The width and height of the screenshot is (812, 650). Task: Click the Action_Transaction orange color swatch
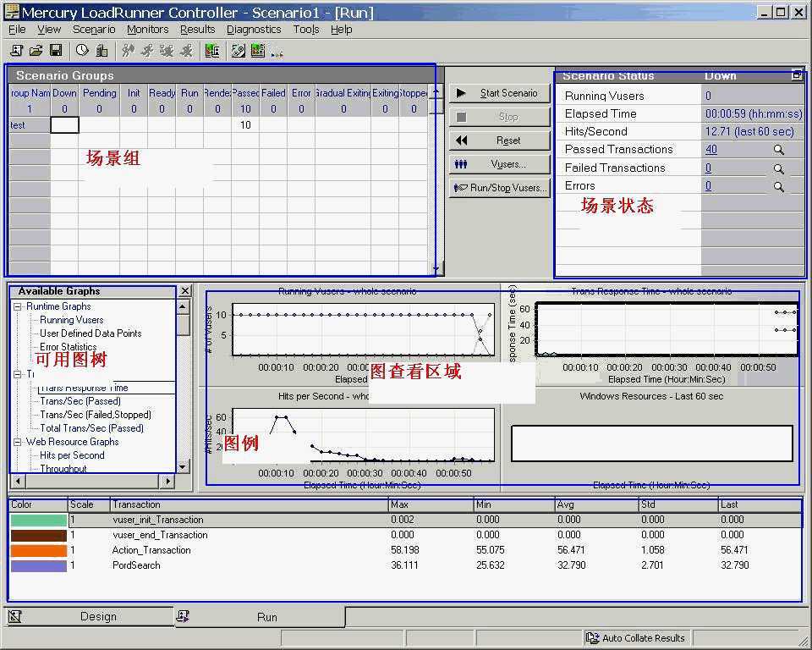[38, 550]
